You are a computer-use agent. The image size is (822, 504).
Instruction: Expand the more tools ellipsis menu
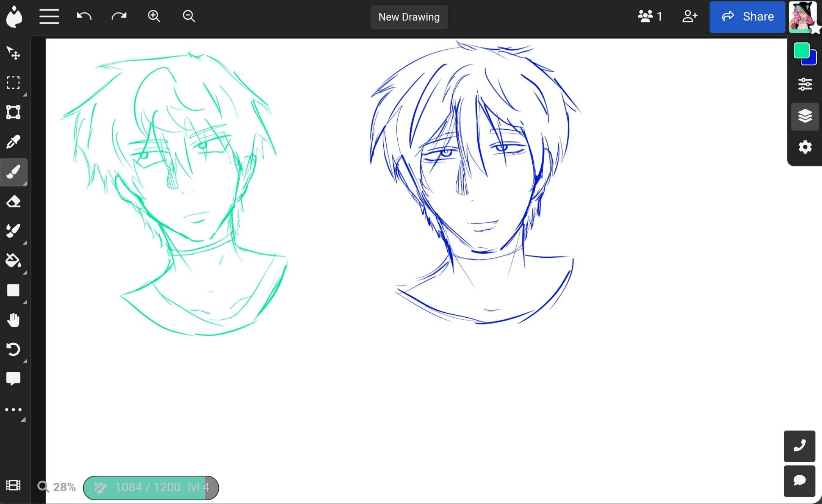(14, 410)
